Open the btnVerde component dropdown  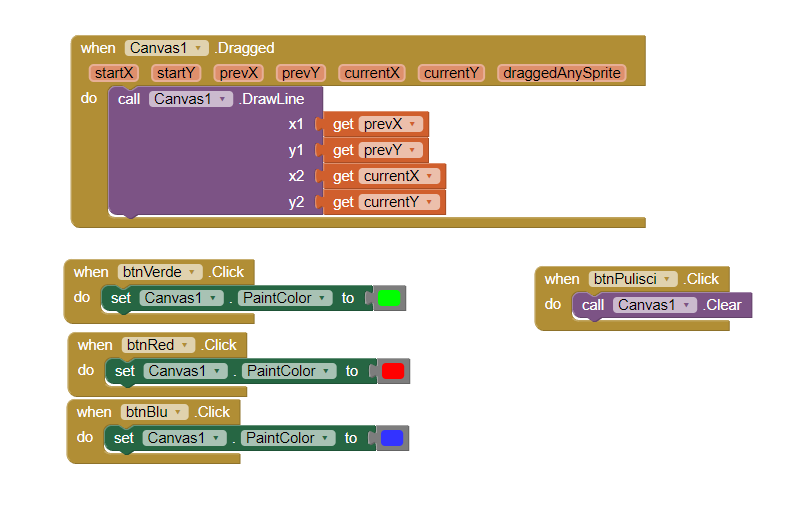(193, 272)
